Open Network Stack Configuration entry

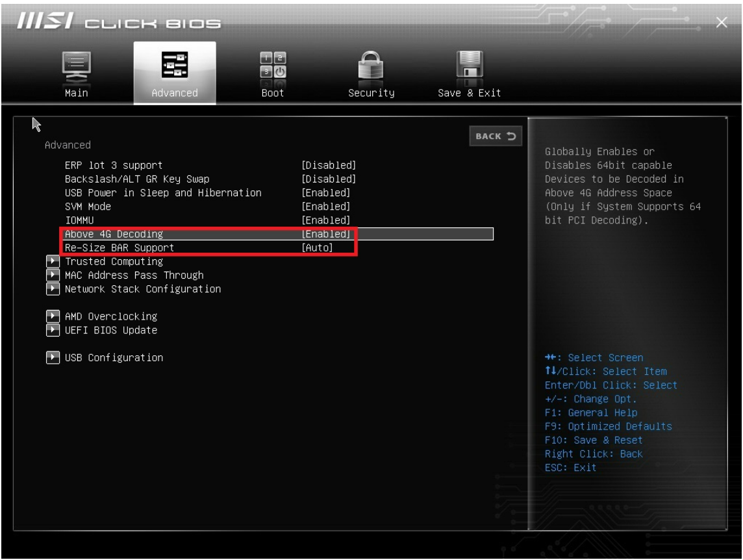tap(143, 289)
